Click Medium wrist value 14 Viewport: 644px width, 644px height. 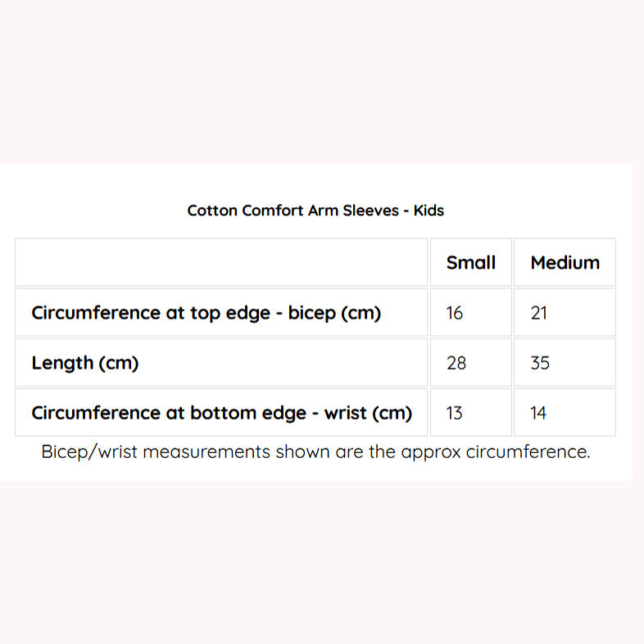coord(538,413)
